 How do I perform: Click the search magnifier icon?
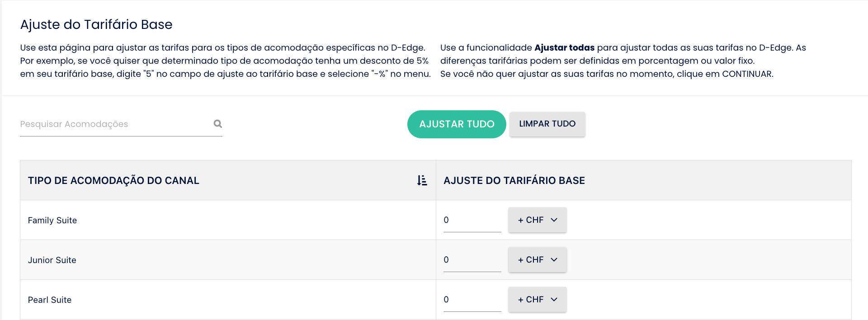coord(217,124)
